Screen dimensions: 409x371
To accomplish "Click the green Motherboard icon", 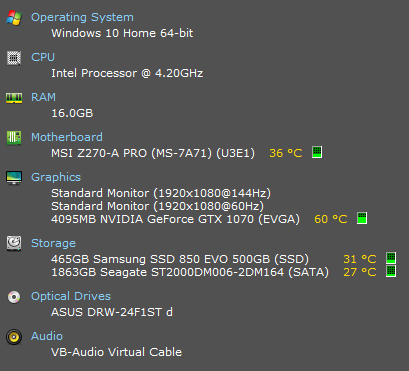I will pyautogui.click(x=14, y=138).
